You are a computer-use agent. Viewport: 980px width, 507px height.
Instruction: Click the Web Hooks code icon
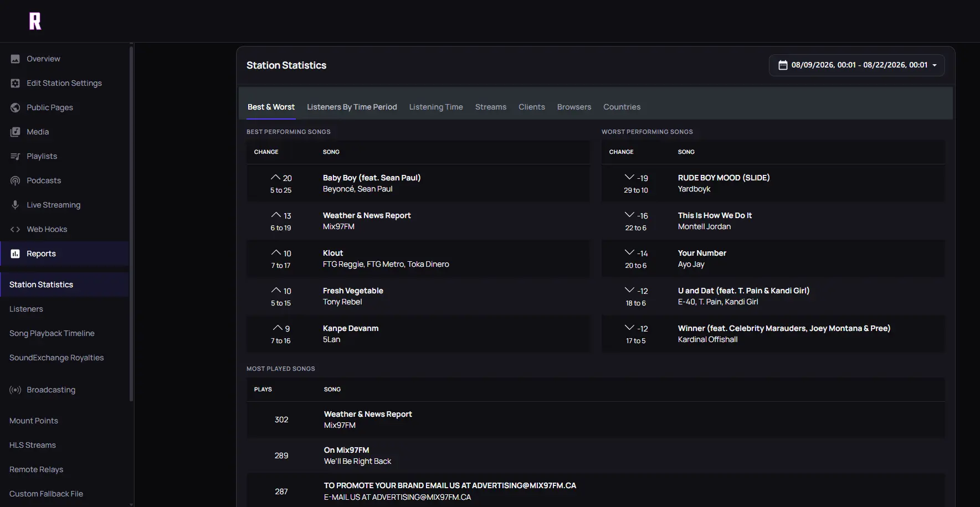tap(15, 229)
